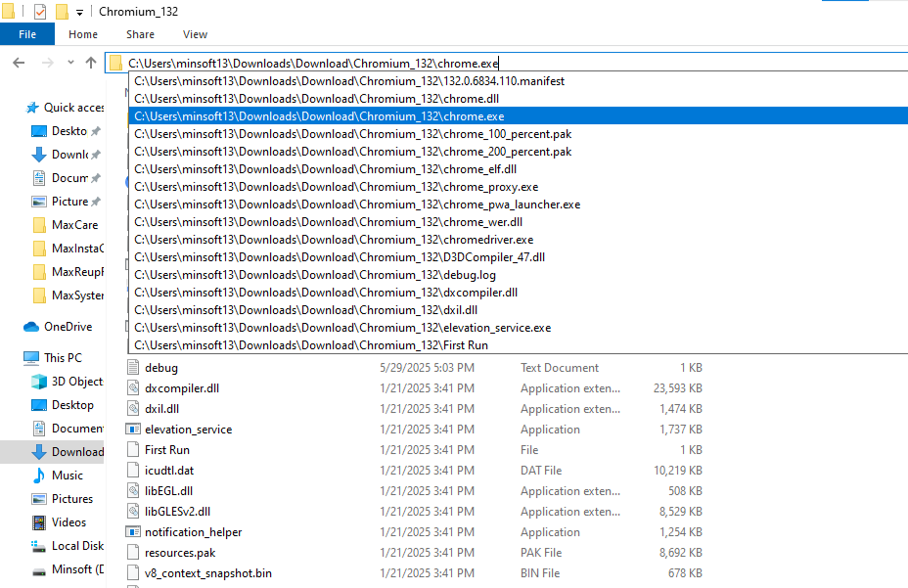Select OneDrive in navigation pane

58,327
